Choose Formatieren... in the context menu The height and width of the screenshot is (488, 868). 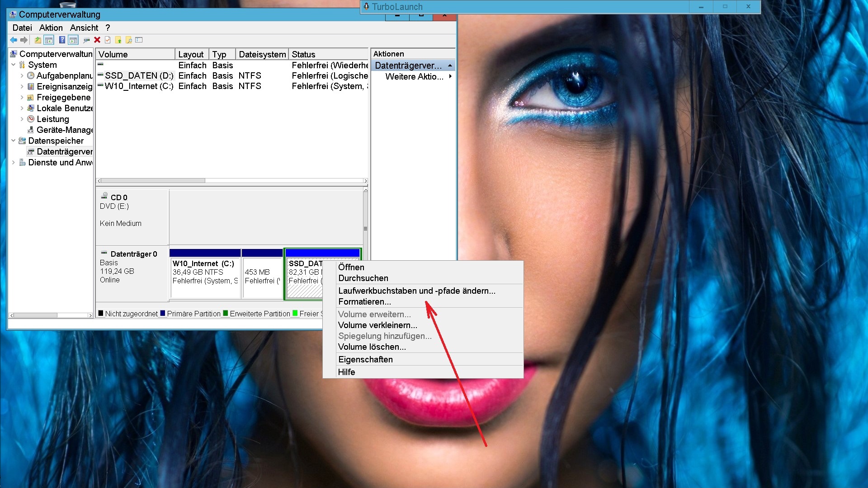click(423, 302)
